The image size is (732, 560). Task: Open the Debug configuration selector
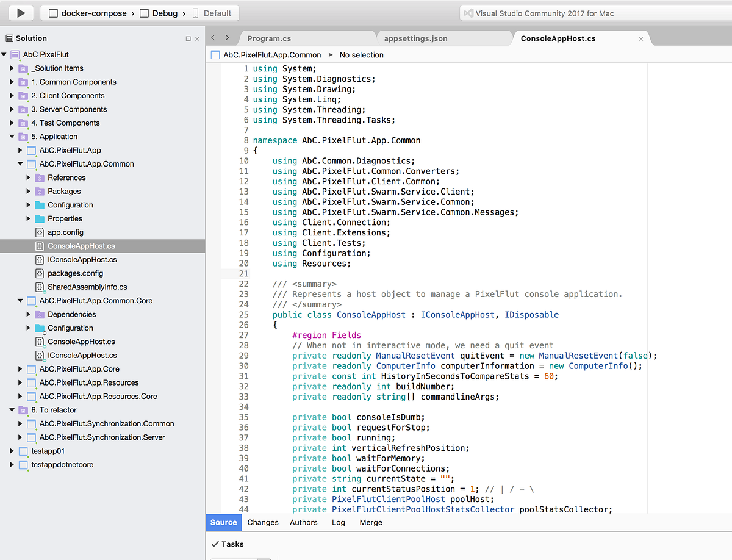(158, 13)
